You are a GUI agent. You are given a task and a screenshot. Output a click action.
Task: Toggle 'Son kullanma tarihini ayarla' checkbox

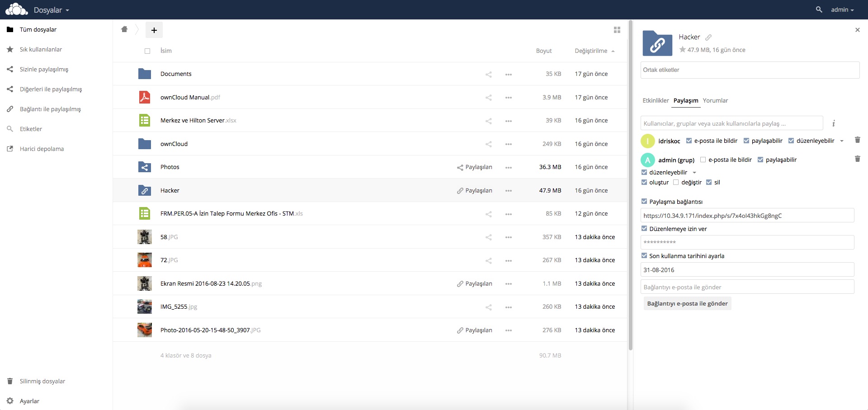coord(644,256)
